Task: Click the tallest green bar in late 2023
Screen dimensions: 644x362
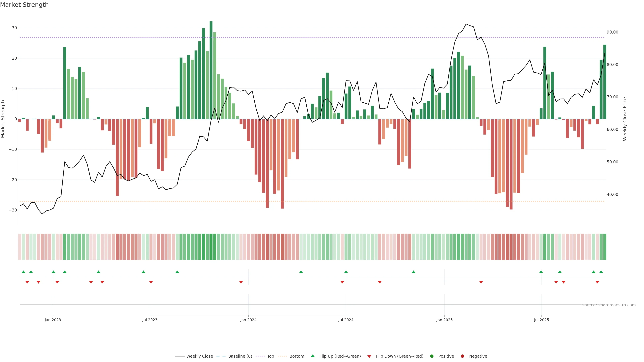Action: (x=211, y=70)
